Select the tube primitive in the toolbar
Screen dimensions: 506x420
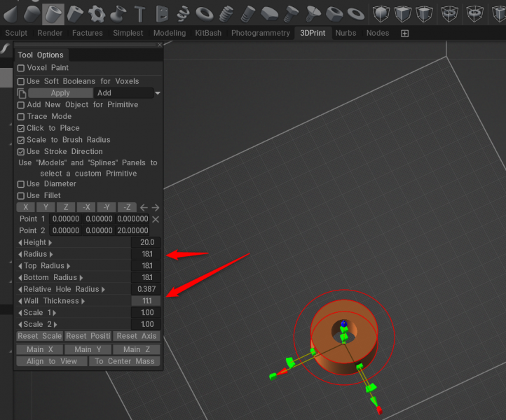[x=53, y=13]
